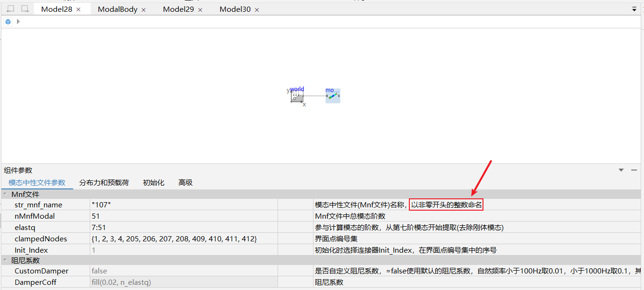Open the 分布力和预载荷 tab
644x290 pixels.
pos(104,182)
